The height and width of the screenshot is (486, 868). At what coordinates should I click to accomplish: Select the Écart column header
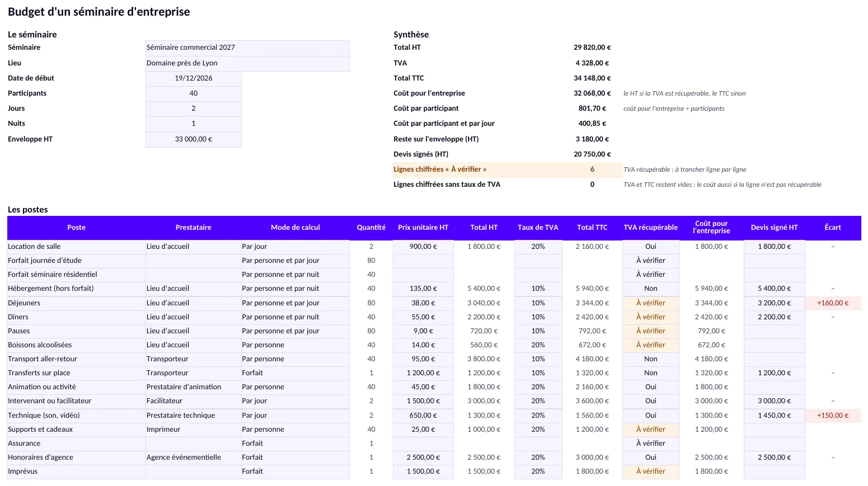pyautogui.click(x=833, y=228)
